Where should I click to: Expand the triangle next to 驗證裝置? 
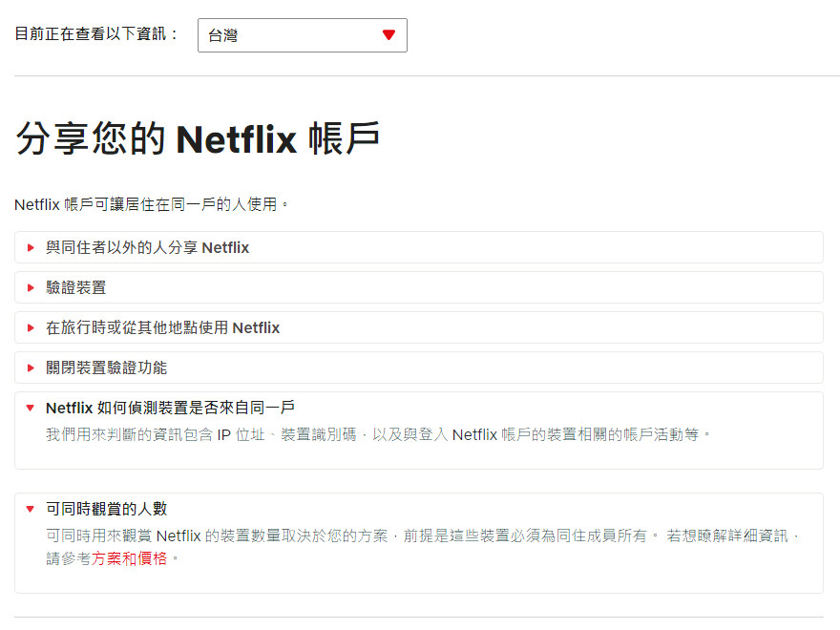click(x=31, y=288)
